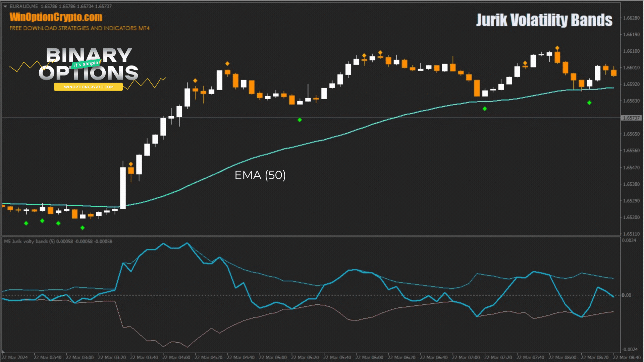Click the dropdown triangle beside EURAUD,M5

coord(5,6)
